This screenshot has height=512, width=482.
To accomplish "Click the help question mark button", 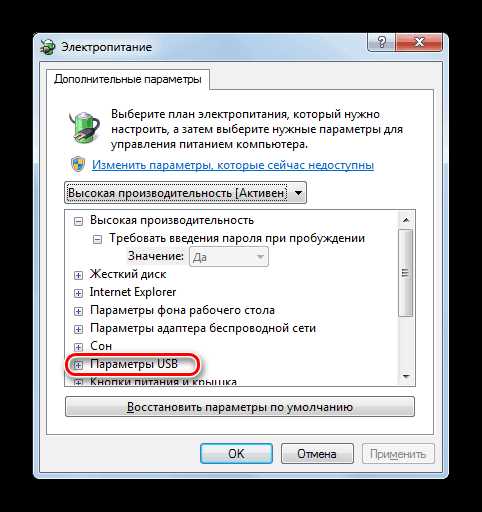I will click(381, 42).
